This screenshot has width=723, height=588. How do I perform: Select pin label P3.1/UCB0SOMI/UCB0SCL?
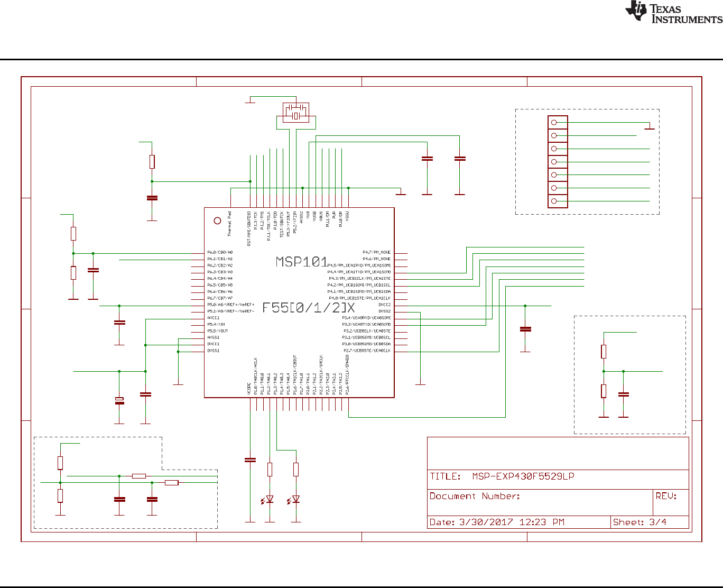pyautogui.click(x=366, y=337)
